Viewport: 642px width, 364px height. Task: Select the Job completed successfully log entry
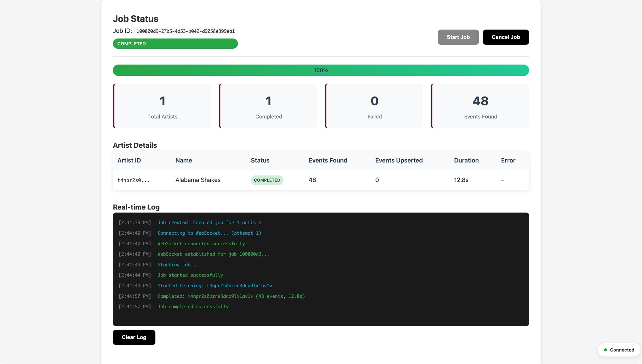coord(194,307)
